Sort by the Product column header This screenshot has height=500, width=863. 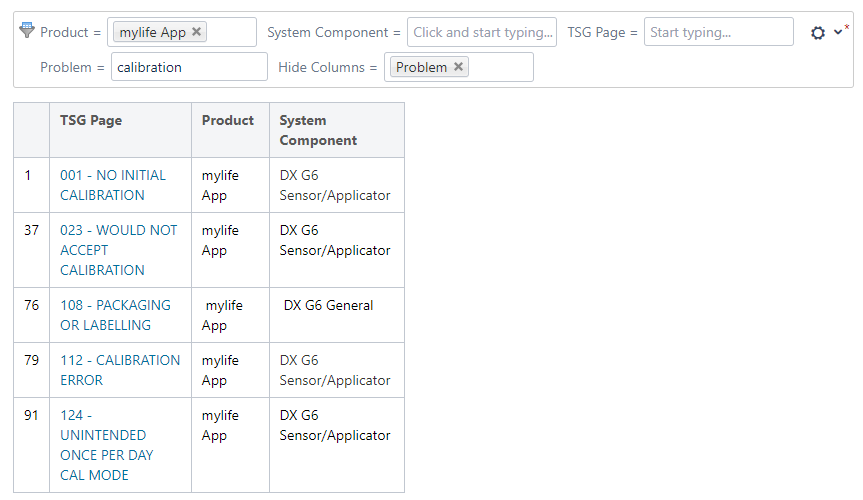[x=230, y=130]
